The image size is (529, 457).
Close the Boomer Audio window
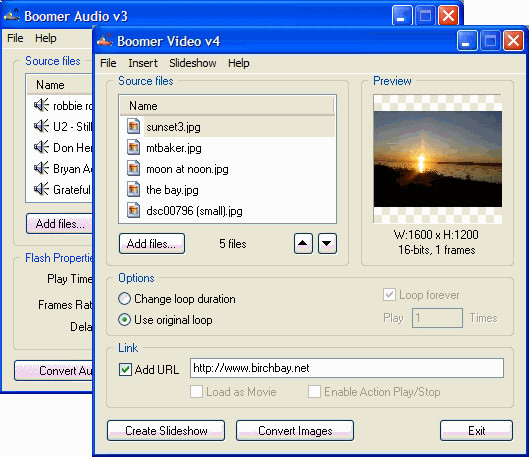coord(448,16)
